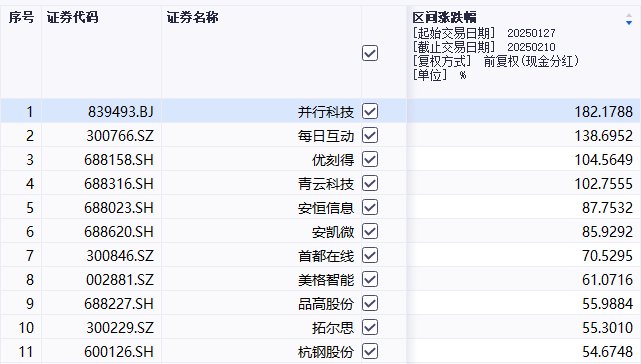Click the end date 20250210
641x364 pixels.
(531, 47)
